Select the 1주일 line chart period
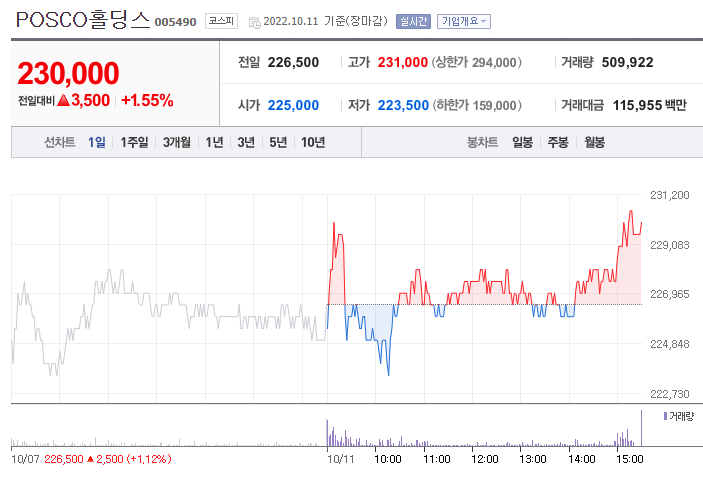The width and height of the screenshot is (703, 478). point(134,142)
